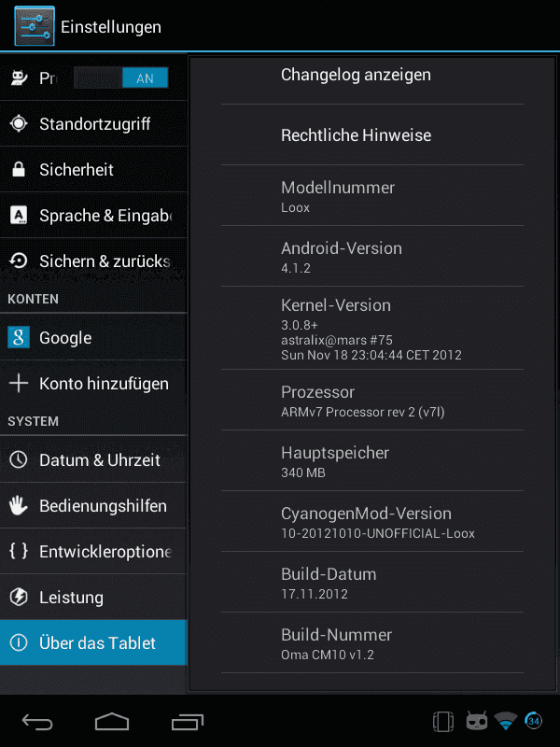The width and height of the screenshot is (560, 747).
Task: Open the Google account icon
Action: point(19,337)
